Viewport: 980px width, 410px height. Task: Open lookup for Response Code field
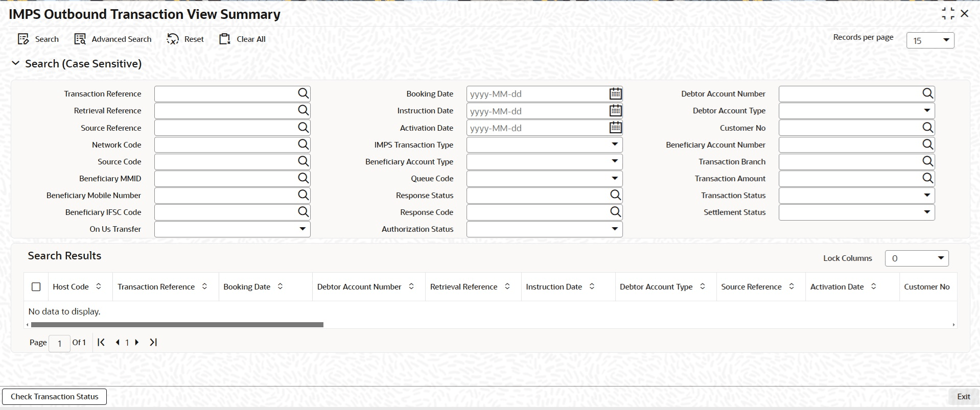[616, 212]
